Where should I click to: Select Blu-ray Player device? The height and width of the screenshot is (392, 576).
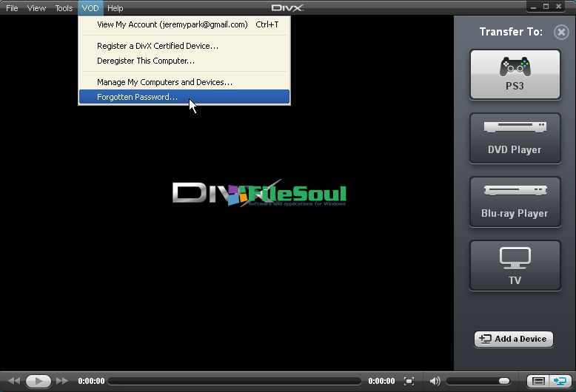click(515, 202)
